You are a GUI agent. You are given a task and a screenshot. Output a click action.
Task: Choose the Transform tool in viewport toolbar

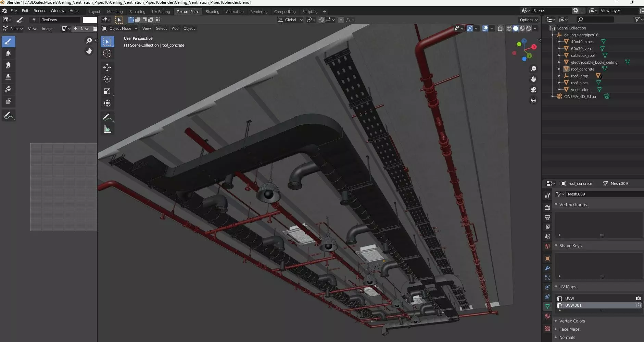pos(107,103)
